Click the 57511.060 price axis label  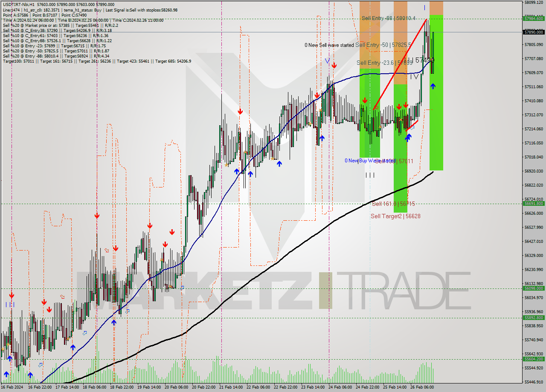tap(534, 86)
